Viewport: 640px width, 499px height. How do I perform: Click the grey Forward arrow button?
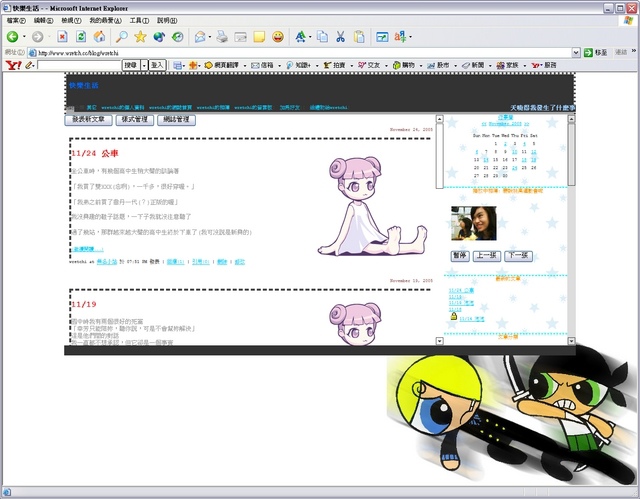(38, 37)
